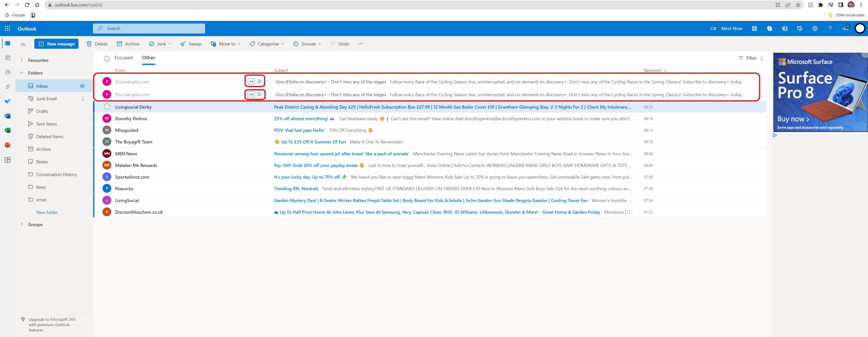Launch PowerPoint from the left rail
This screenshot has height=337, width=868.
[x=8, y=145]
